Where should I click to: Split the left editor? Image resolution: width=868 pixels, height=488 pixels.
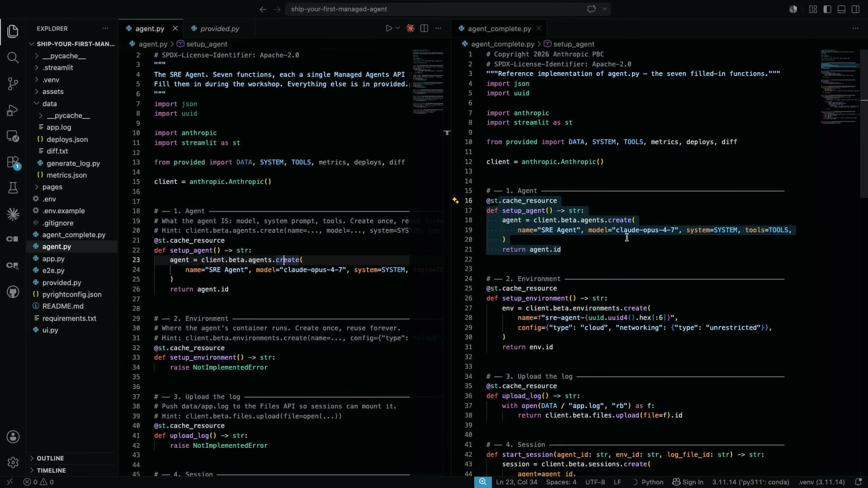click(424, 28)
